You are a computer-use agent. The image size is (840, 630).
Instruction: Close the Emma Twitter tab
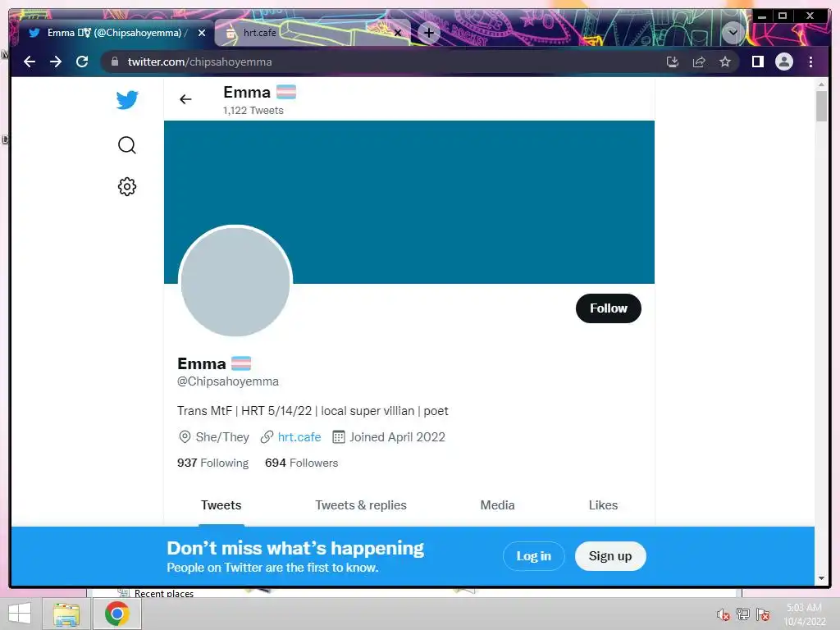(x=202, y=33)
